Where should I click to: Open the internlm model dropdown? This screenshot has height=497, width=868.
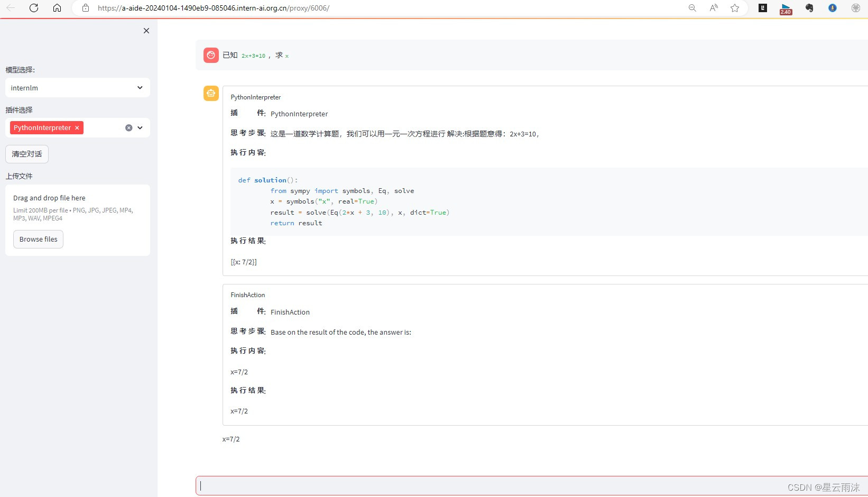pyautogui.click(x=78, y=88)
